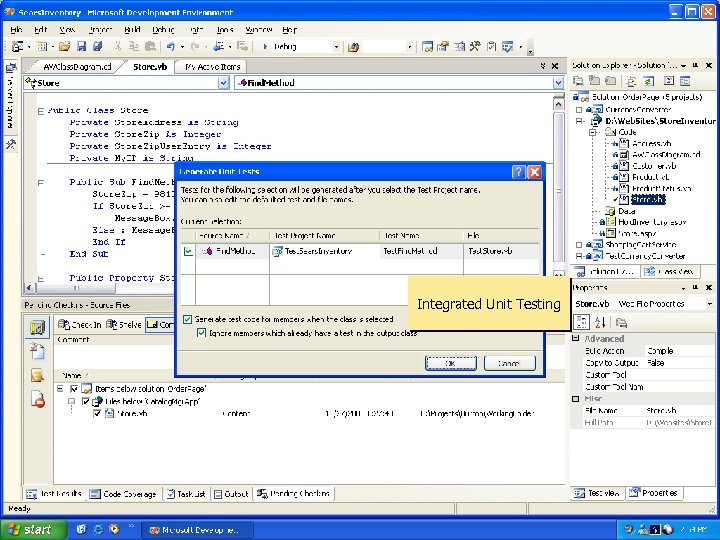Open the Test View tab
The height and width of the screenshot is (540, 720).
pos(598,493)
